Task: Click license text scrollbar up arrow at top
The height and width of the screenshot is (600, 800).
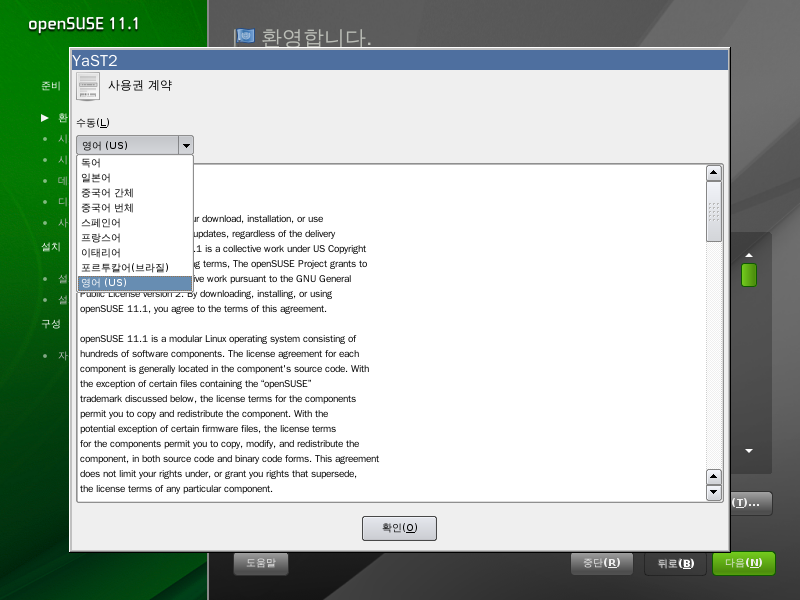Action: coord(713,173)
